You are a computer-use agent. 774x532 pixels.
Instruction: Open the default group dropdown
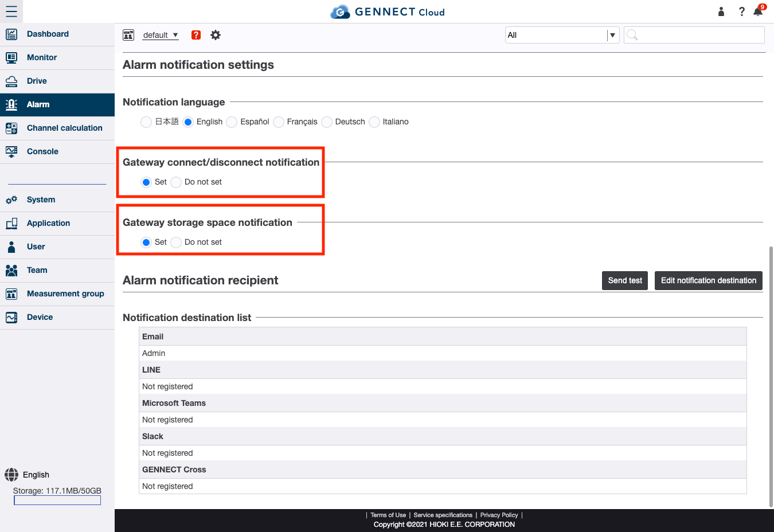[161, 35]
